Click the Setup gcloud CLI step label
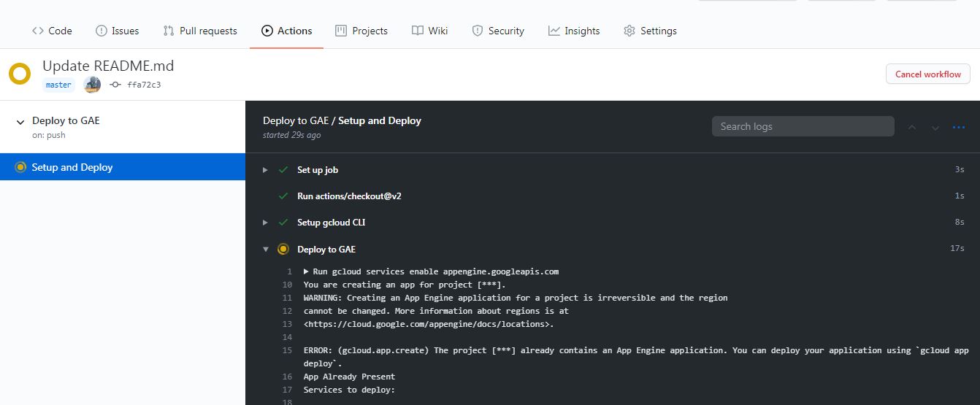 coord(331,223)
